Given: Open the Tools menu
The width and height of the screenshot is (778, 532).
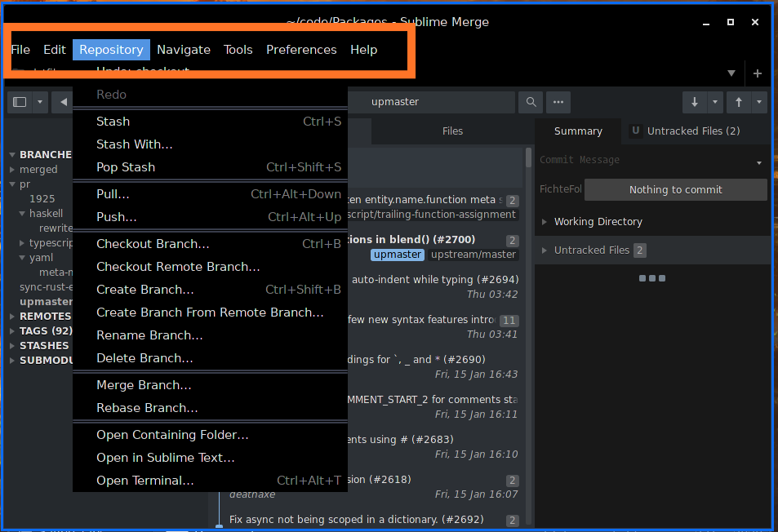Looking at the screenshot, I should click(x=238, y=50).
